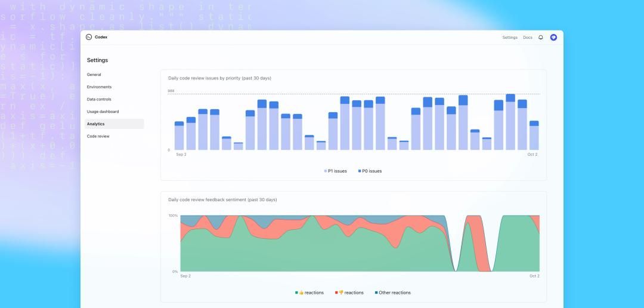This screenshot has width=644, height=308.
Task: Select Analytics in settings sidebar
Action: 114,124
